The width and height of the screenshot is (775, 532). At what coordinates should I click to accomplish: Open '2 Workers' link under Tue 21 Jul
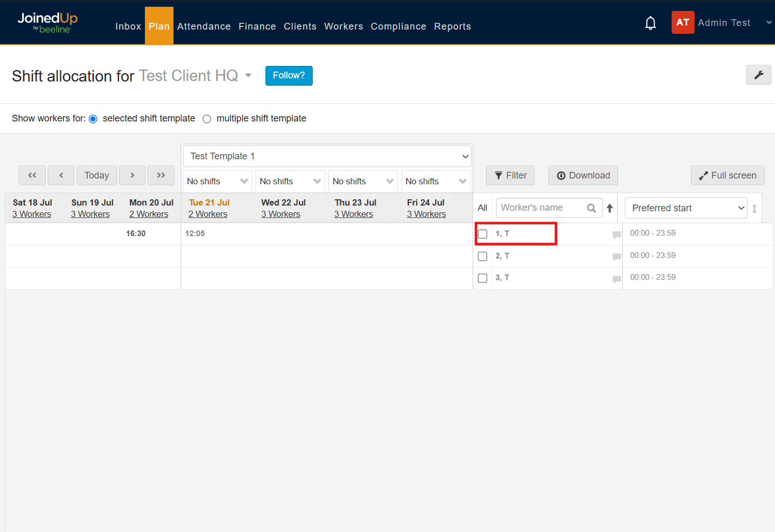pyautogui.click(x=208, y=214)
